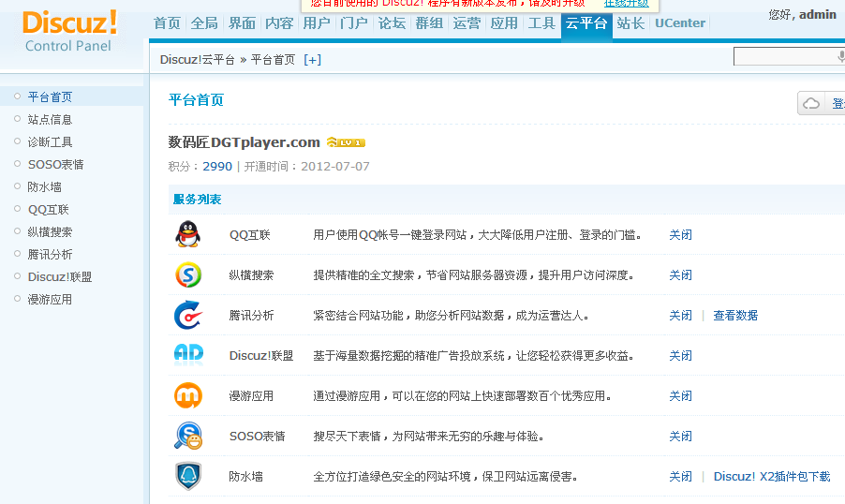
Task: Click 关闭 for SOSO表情 service
Action: tap(680, 436)
